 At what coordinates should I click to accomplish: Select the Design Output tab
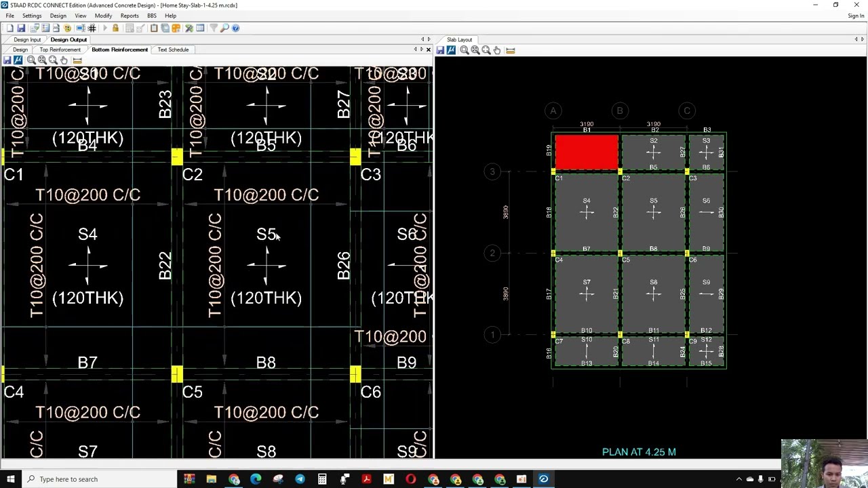coord(68,39)
